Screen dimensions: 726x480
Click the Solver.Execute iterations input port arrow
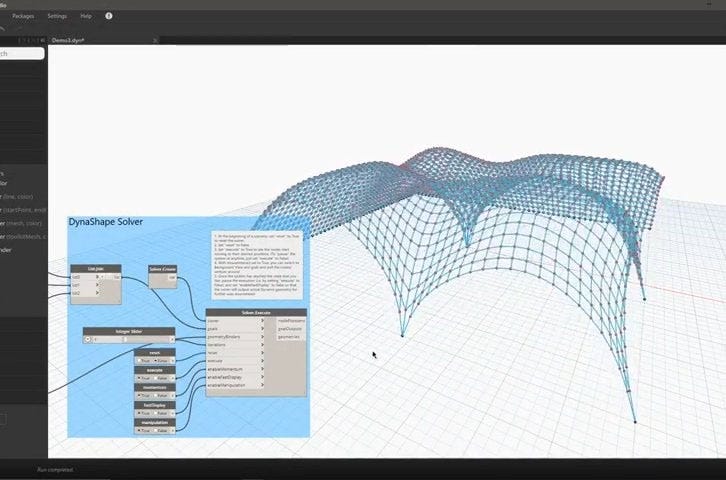[x=262, y=344]
